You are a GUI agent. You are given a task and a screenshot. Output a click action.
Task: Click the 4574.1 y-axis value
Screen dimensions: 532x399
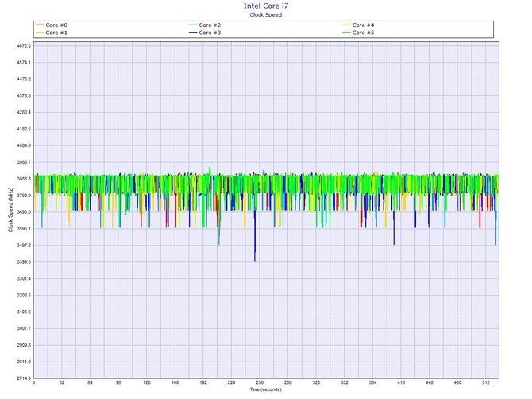(24, 63)
